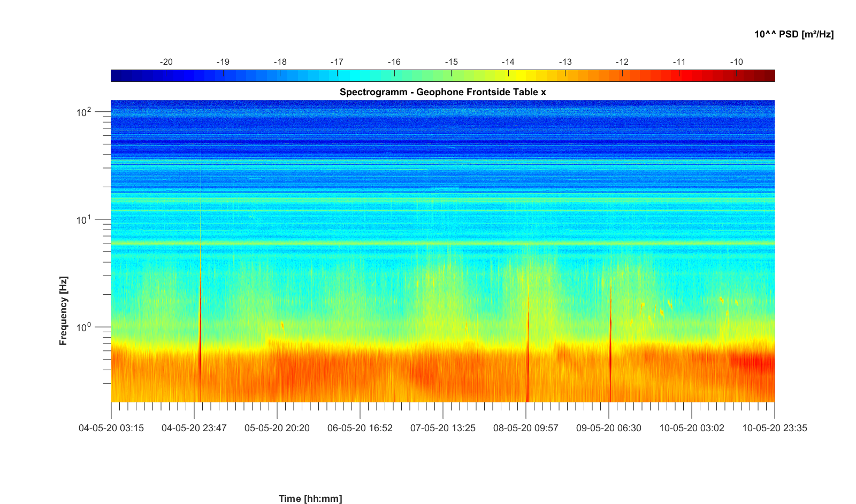Viewport: 856px width, 504px height.
Task: Click the 10⁰ frequency tick label
Action: coord(84,327)
